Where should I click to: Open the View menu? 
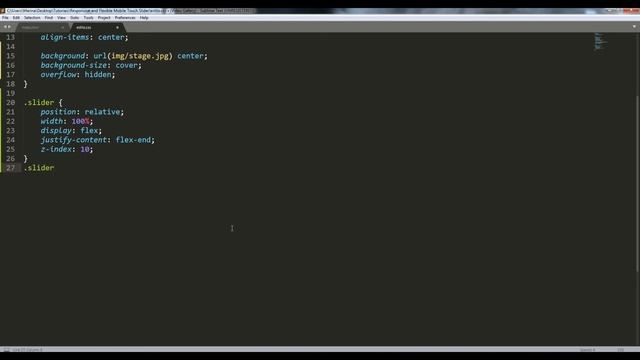(x=61, y=18)
